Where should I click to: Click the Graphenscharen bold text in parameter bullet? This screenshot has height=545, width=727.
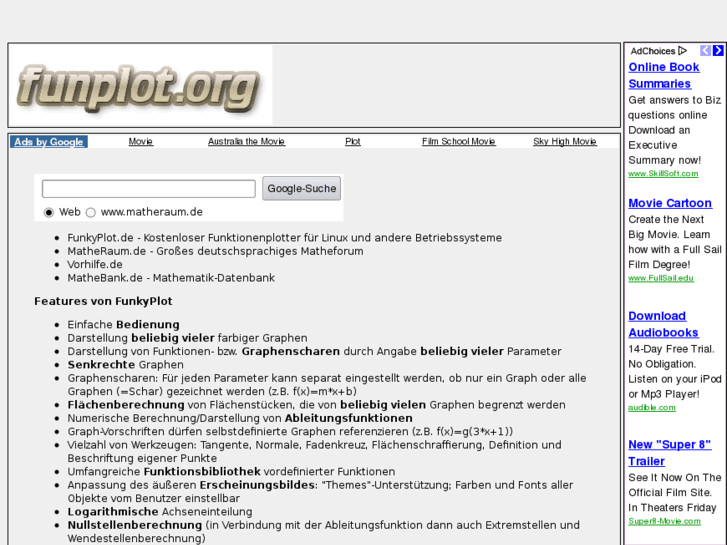291,352
